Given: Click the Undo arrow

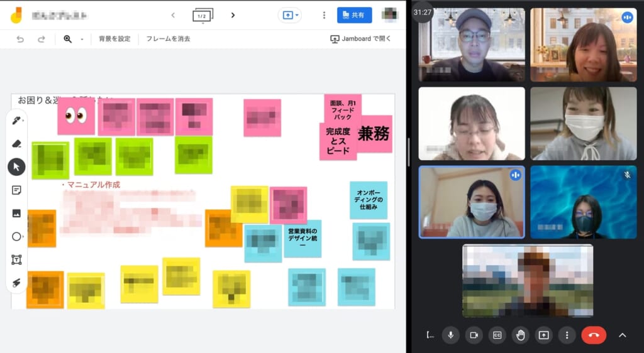Looking at the screenshot, I should click(20, 39).
